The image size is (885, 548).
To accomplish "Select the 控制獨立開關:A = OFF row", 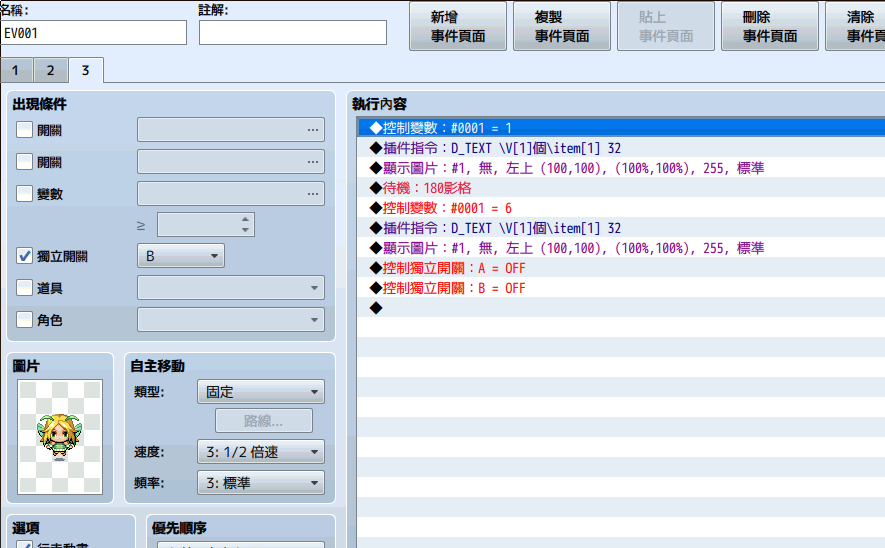I will (x=621, y=268).
